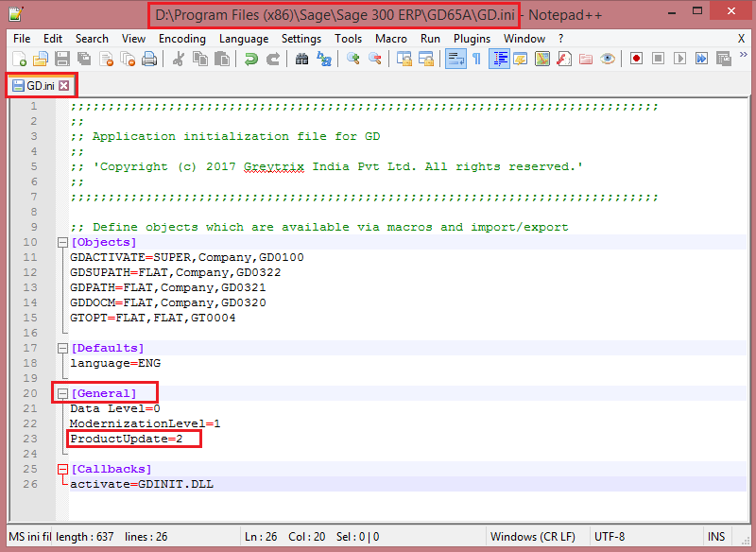
Task: Start macro recording with red dot
Action: [x=636, y=59]
